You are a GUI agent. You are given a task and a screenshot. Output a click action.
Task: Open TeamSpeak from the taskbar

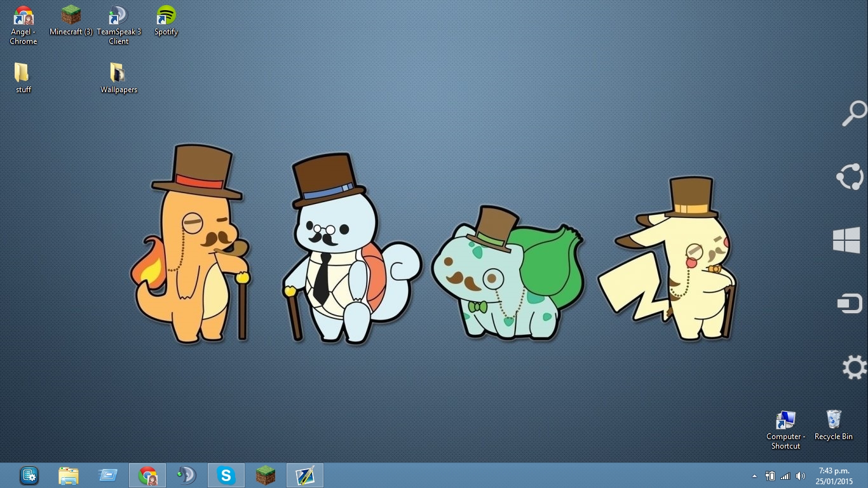tap(187, 475)
